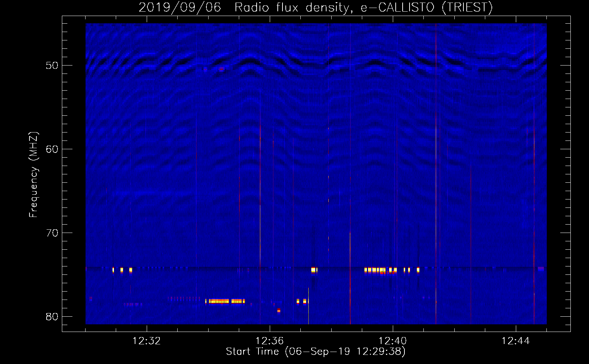
Task: Click the long yellow burst near 78 MHz
Action: click(x=225, y=301)
